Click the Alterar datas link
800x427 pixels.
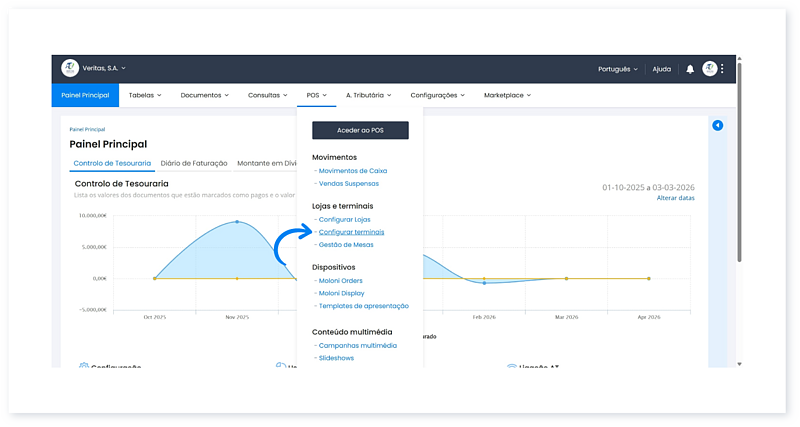[x=675, y=198]
